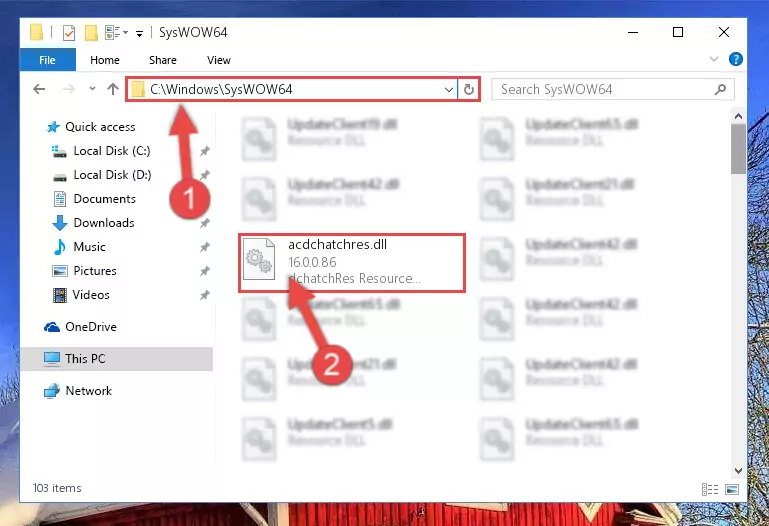Click the Search SysWOW64 field
The width and height of the screenshot is (769, 526).
613,89
